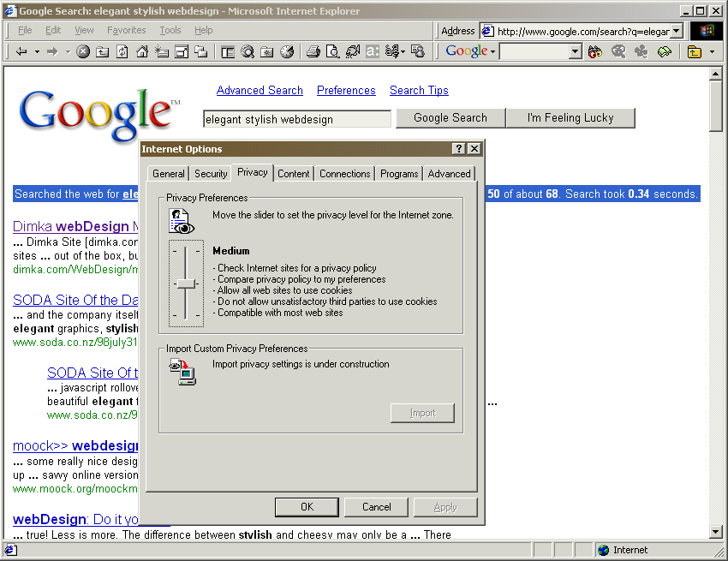This screenshot has width=728, height=561.
Task: Select the Privacy tab
Action: [x=252, y=172]
